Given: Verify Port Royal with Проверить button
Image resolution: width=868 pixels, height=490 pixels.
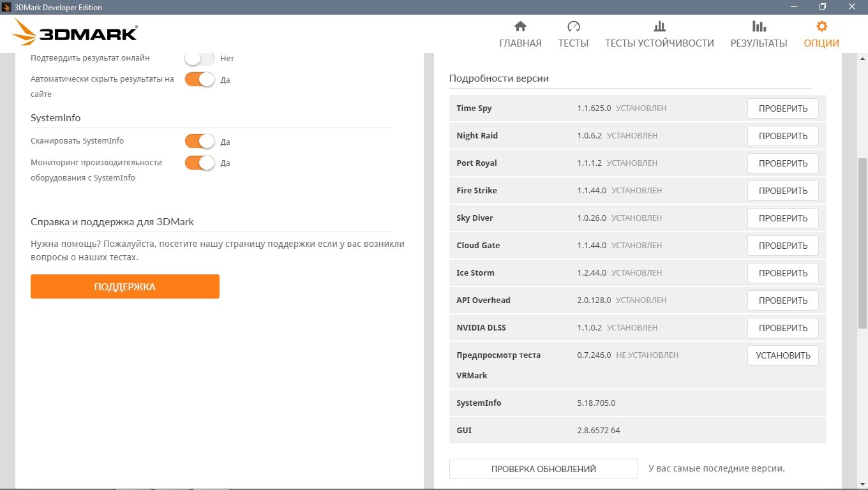Looking at the screenshot, I should [782, 163].
